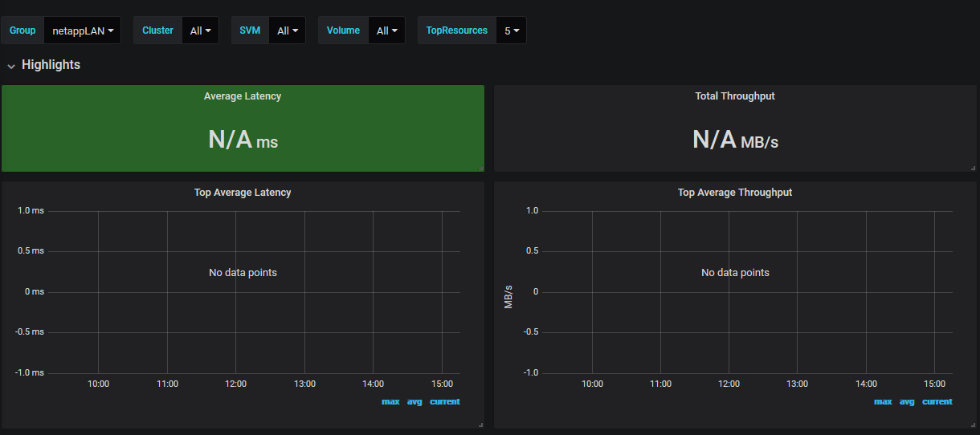This screenshot has height=435, width=980.
Task: Sort Top Average Throughput legend by max
Action: click(x=883, y=401)
